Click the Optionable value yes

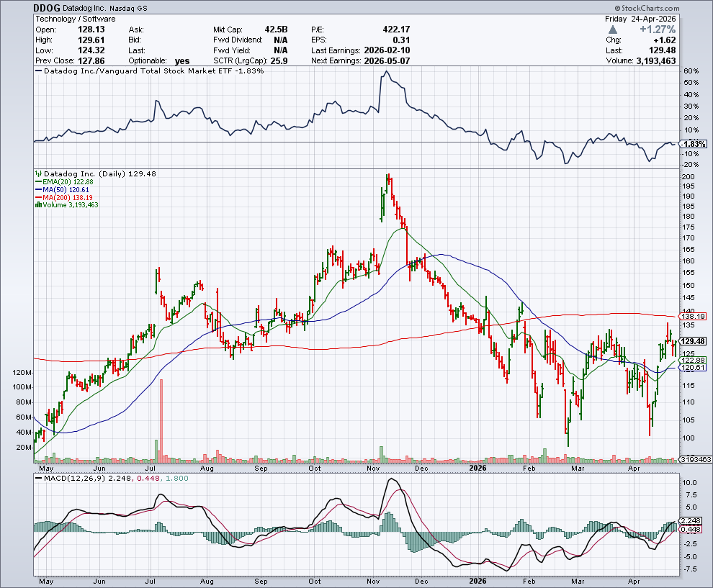click(x=182, y=61)
